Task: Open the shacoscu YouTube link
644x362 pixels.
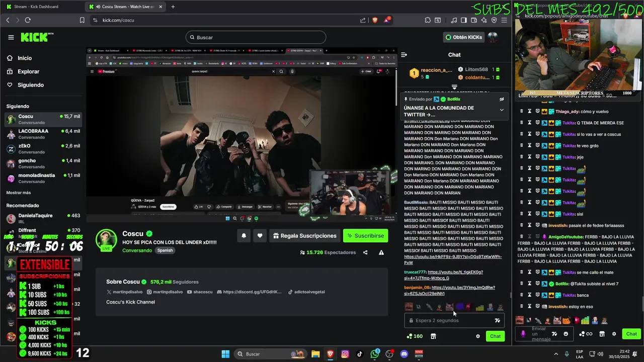Action: tap(200, 292)
